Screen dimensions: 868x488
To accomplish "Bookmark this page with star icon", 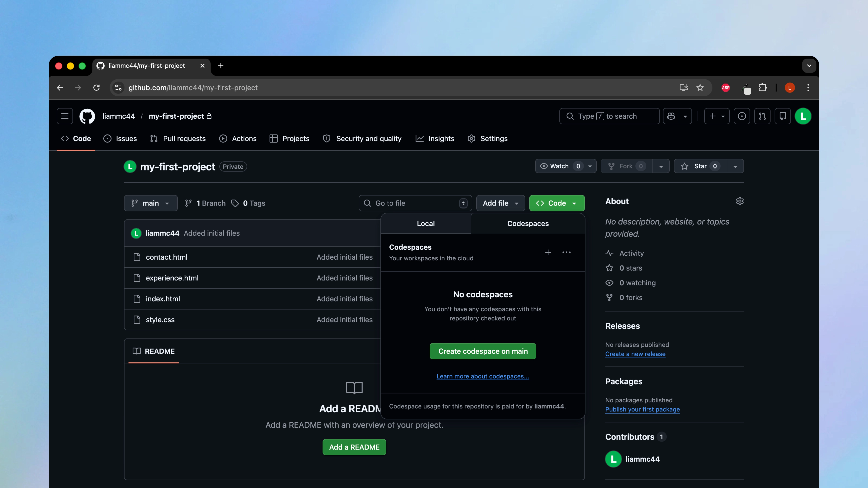I will coord(700,88).
